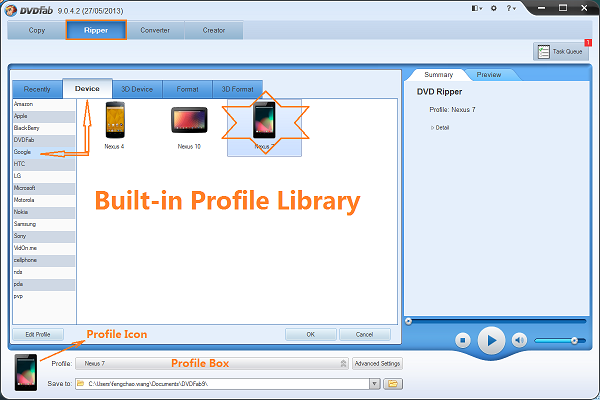Screen dimensions: 600x400
Task: Select pvp in the brand list
Action: point(44,296)
